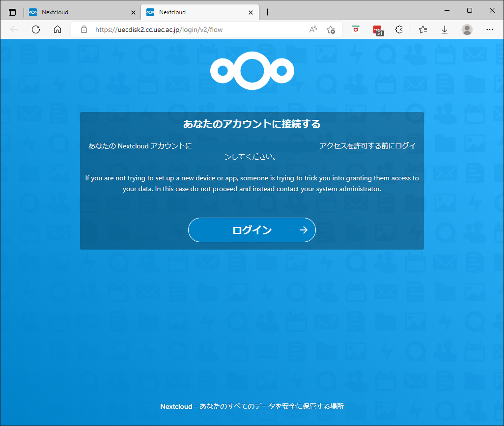Close the second Nextcloud tab
Screen dimensions: 504x426
click(x=251, y=13)
